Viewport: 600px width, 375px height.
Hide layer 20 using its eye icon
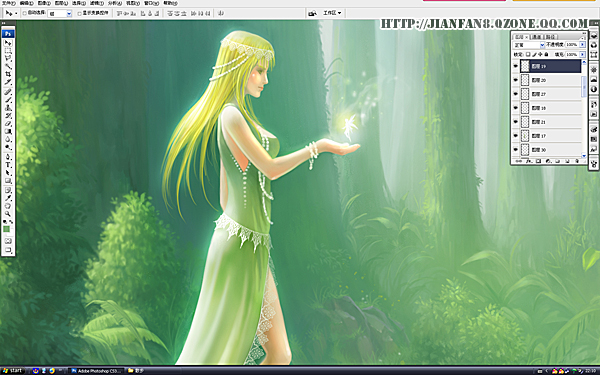(x=515, y=80)
